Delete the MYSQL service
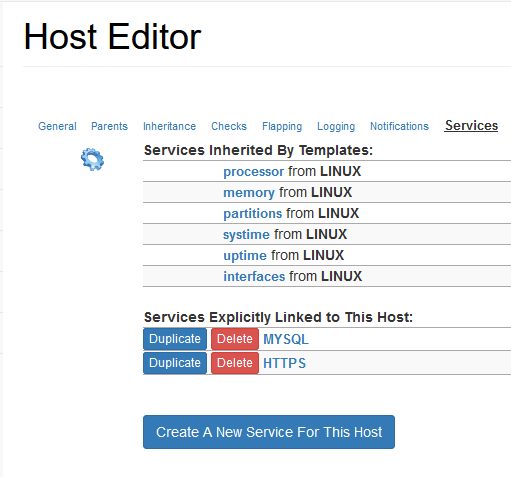Image resolution: width=511 pixels, height=477 pixels. click(x=235, y=339)
